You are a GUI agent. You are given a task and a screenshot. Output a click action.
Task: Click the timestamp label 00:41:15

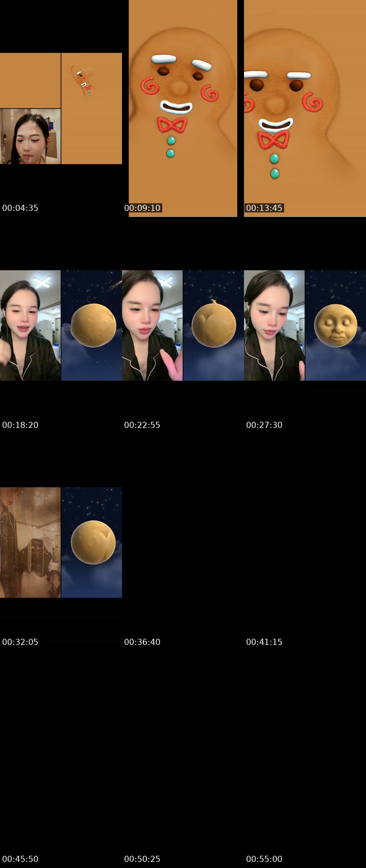click(x=264, y=642)
